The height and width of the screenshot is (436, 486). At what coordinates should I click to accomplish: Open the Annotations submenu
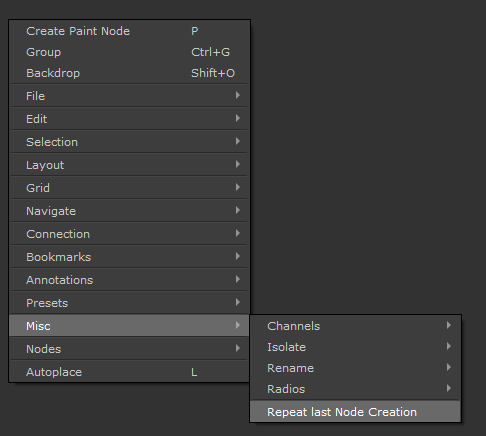point(129,280)
